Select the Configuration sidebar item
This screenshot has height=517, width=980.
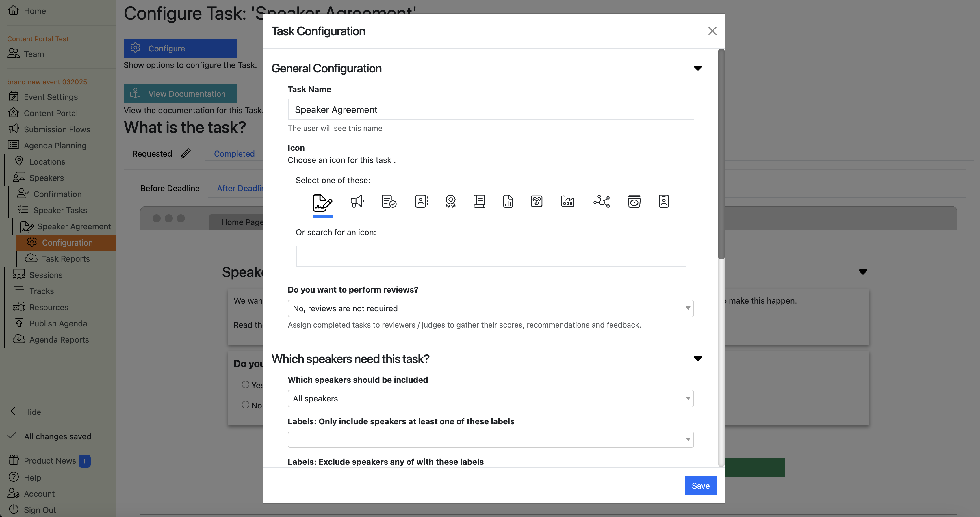pos(66,243)
